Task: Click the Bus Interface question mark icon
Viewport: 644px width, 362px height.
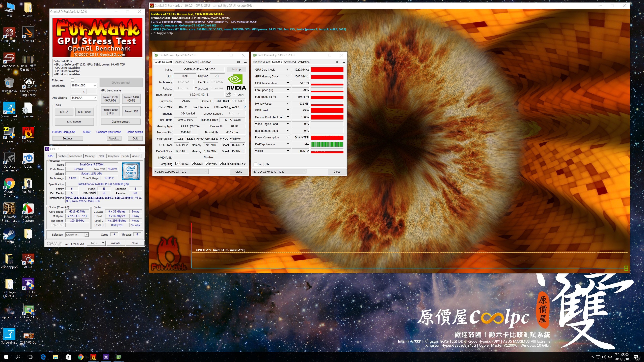Action: click(245, 107)
